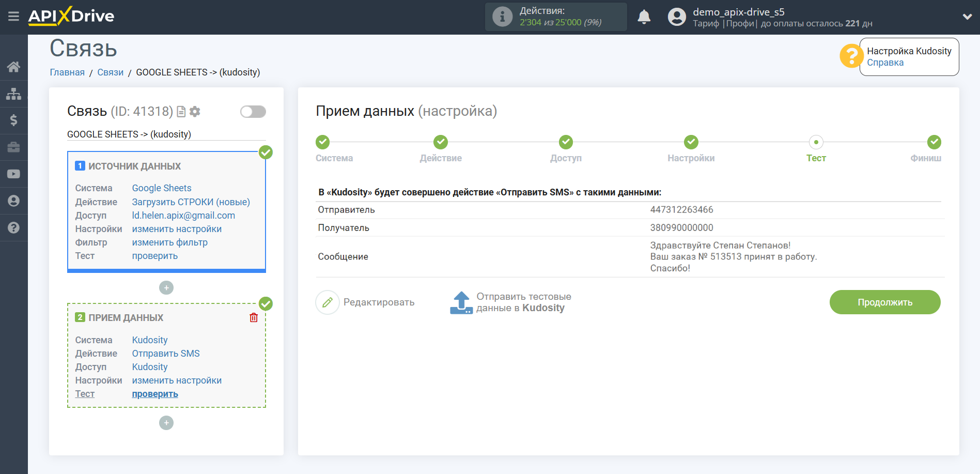
Task: Click the Редактировать pencil icon
Action: (x=328, y=302)
